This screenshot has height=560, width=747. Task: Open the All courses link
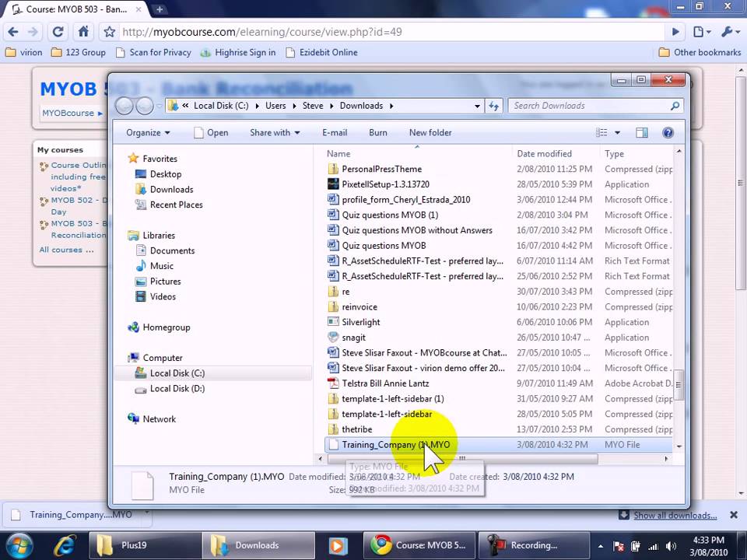[66, 250]
